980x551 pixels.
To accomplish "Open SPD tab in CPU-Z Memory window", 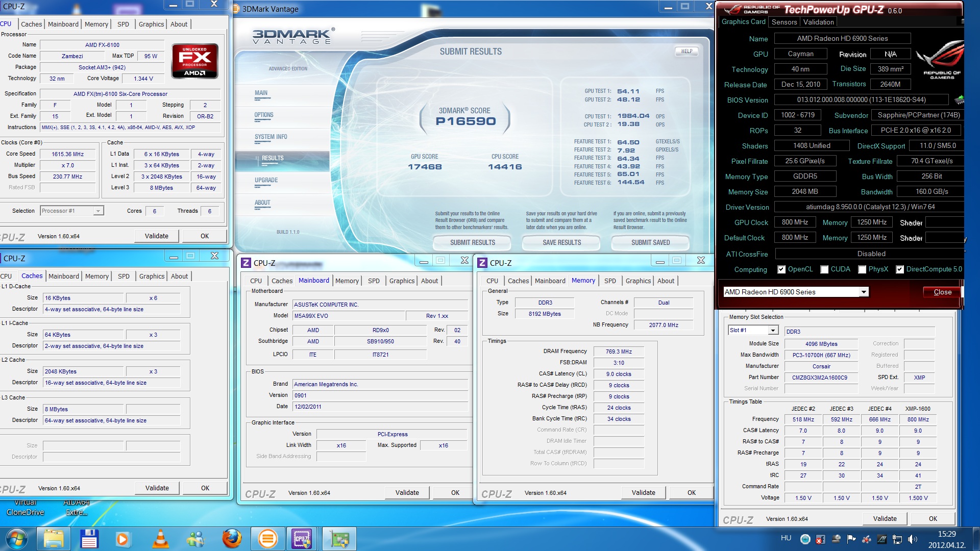I will coord(610,281).
